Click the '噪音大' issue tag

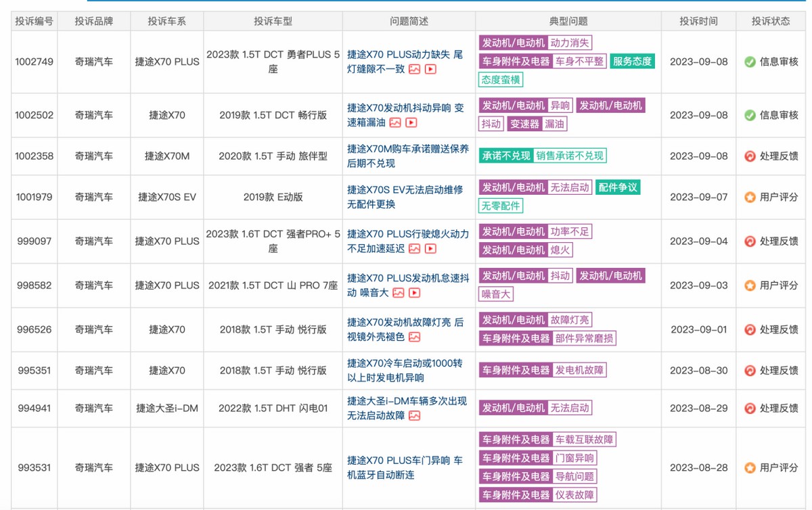(x=496, y=294)
